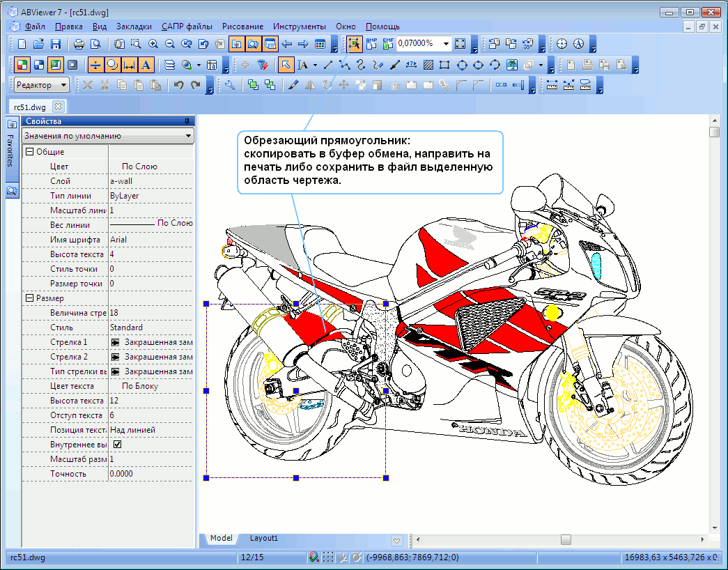Image resolution: width=728 pixels, height=570 pixels.
Task: Click the BMP export icon
Action: tap(371, 44)
